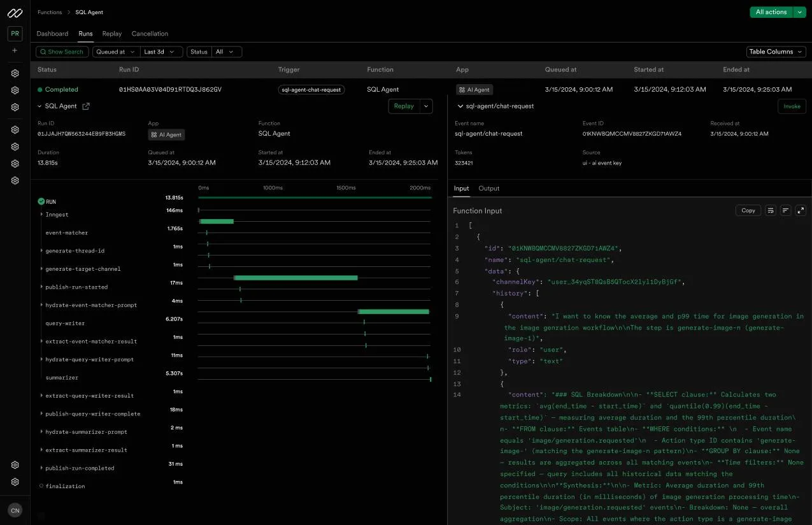Copy the Function Input
The height and width of the screenshot is (525, 812).
coord(748,210)
